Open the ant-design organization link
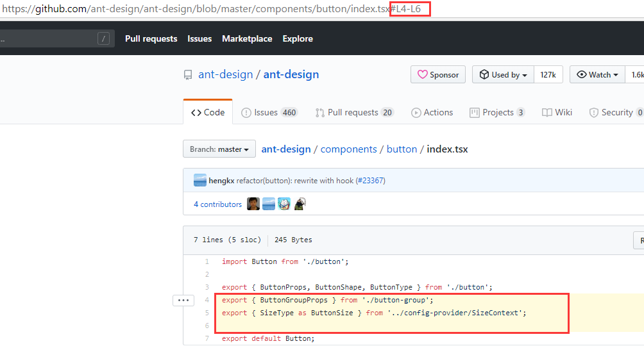This screenshot has width=644, height=355. [226, 74]
